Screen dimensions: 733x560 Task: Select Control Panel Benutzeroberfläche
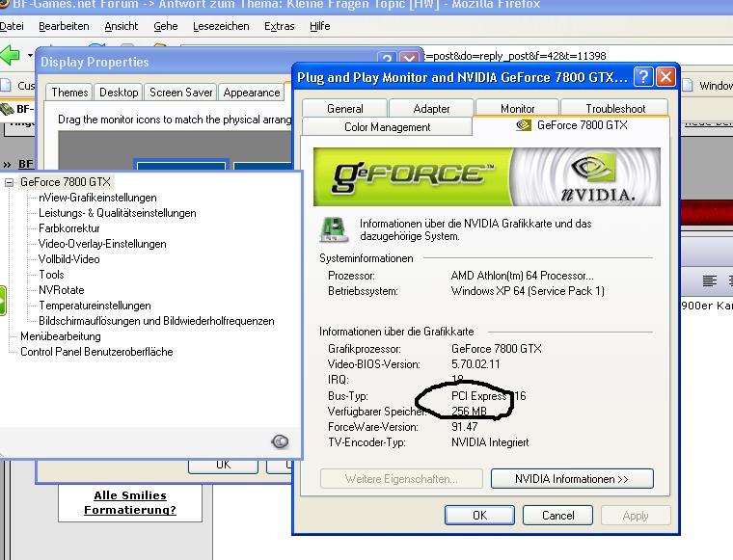96,352
